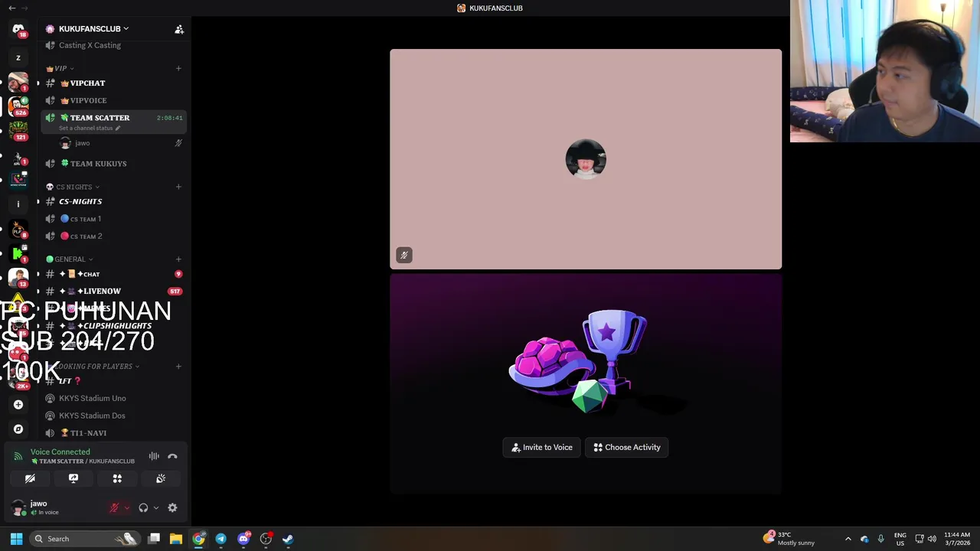Image resolution: width=980 pixels, height=551 pixels.
Task: Select the server with the 121 badge
Action: click(x=18, y=130)
